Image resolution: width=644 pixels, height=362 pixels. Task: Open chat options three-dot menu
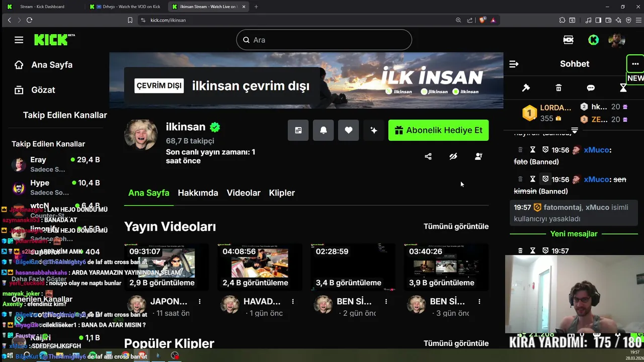[x=635, y=64]
